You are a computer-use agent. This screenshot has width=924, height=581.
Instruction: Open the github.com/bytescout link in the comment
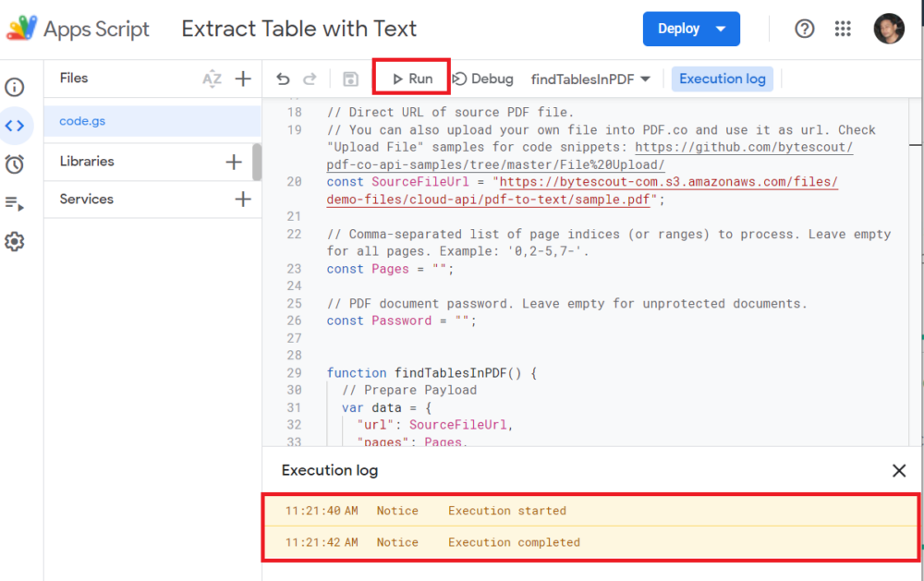pyautogui.click(x=744, y=147)
